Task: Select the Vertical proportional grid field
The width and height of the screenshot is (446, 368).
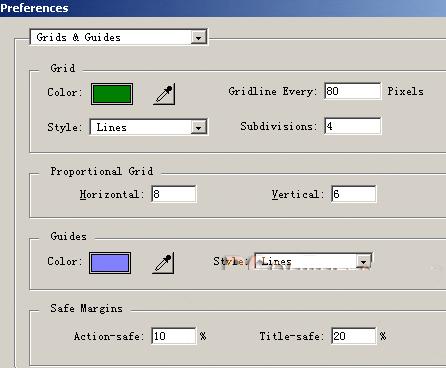Action: tap(354, 194)
